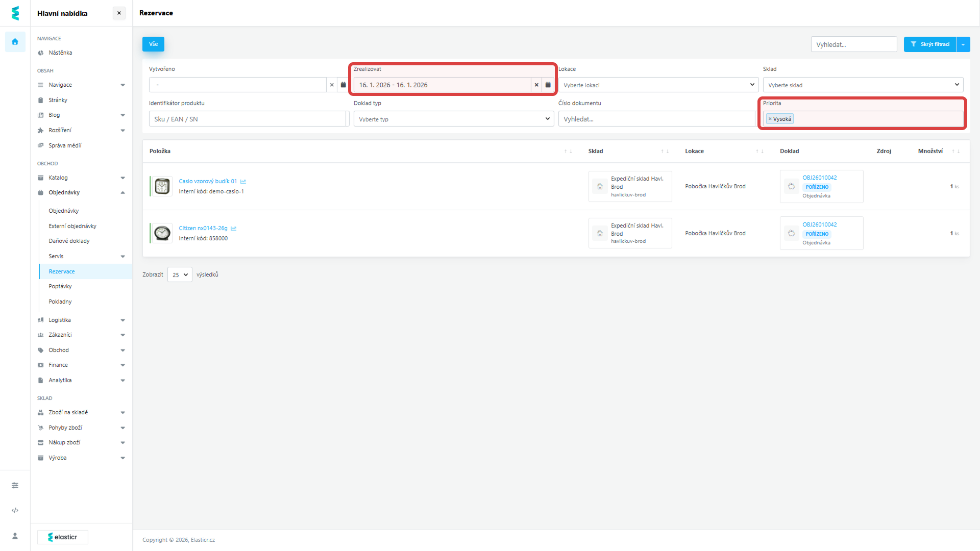Focus the Sku / EAN / SN input
The image size is (980, 551).
click(x=248, y=119)
